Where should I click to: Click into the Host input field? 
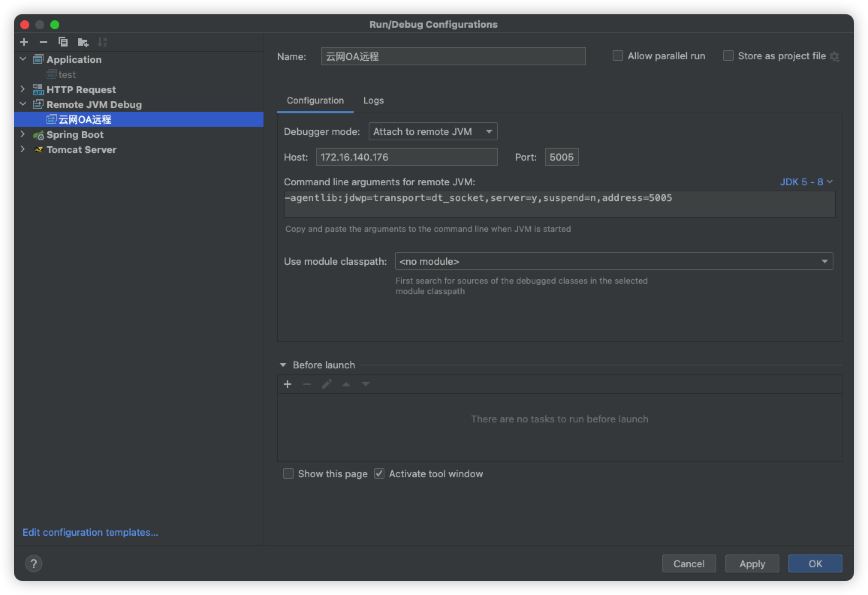pyautogui.click(x=407, y=157)
